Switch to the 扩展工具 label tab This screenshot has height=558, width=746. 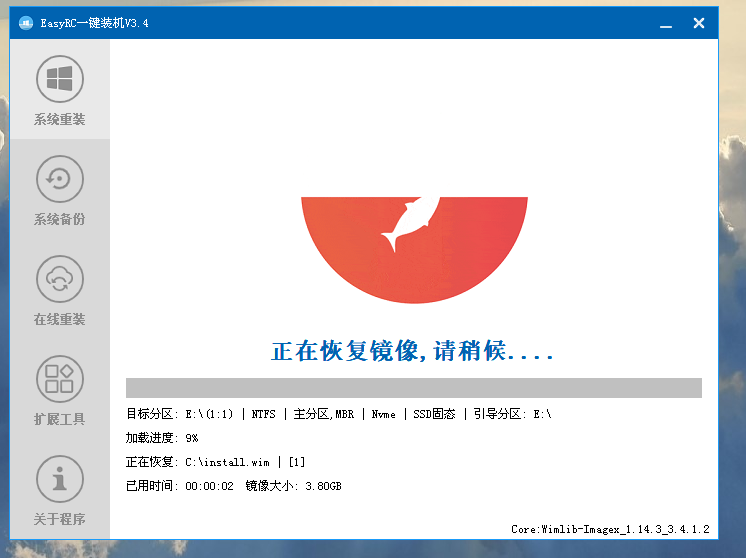click(59, 419)
